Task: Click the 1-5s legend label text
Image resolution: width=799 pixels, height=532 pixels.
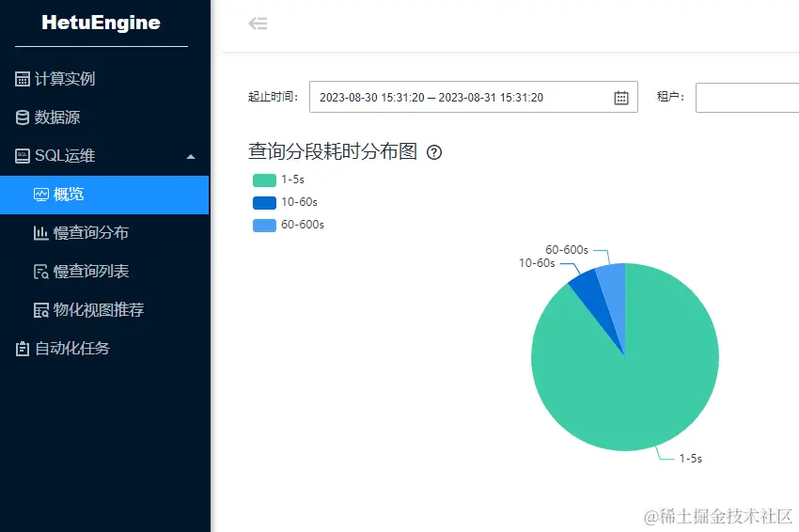Action: pos(292,180)
